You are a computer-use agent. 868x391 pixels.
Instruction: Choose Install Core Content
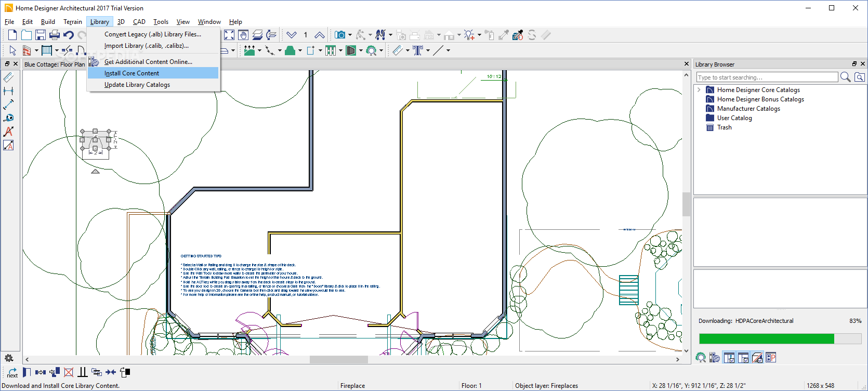153,73
